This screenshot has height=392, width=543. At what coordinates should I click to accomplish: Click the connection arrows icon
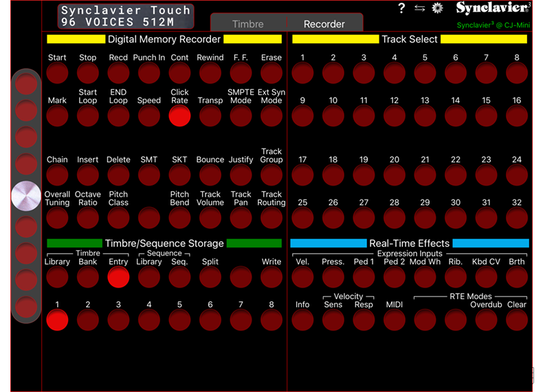419,8
